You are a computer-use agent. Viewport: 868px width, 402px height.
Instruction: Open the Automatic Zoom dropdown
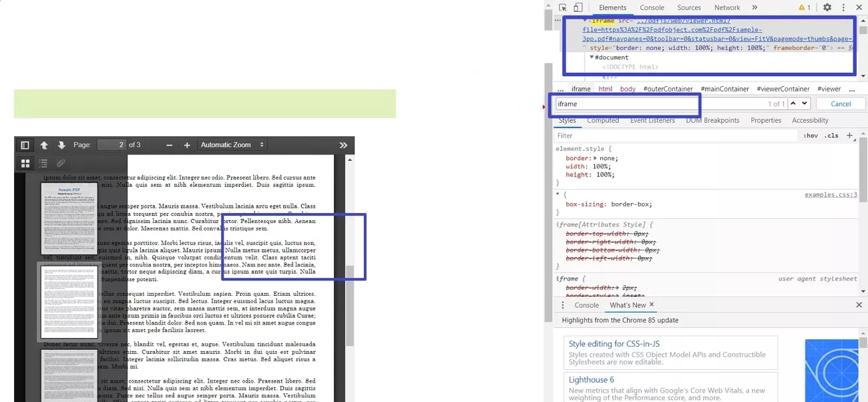click(232, 145)
